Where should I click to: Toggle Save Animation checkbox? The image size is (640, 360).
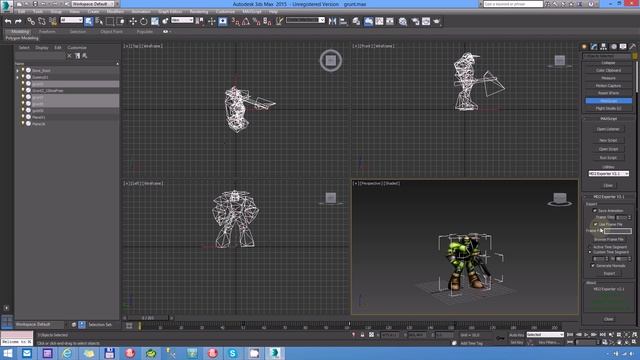pos(595,211)
